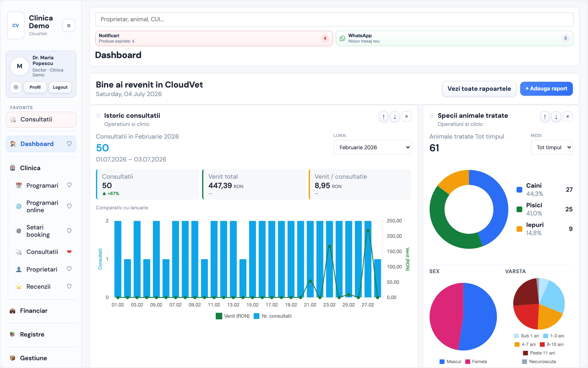Viewport: 588px width, 368px height.
Task: Expand the Financiar sidebar section
Action: tap(41, 311)
